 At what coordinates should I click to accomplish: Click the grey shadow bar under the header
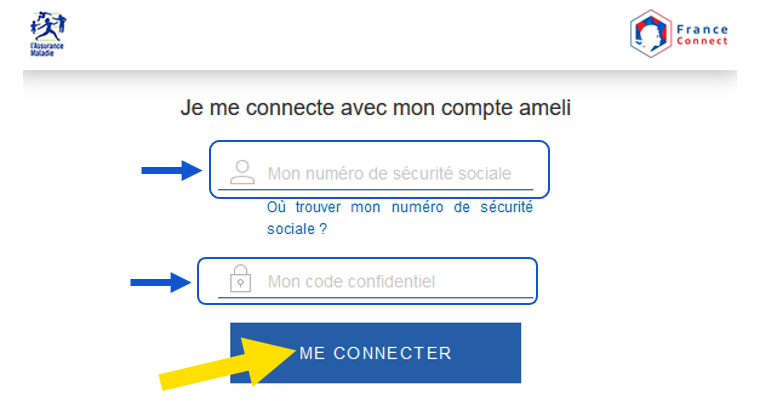pos(380,80)
